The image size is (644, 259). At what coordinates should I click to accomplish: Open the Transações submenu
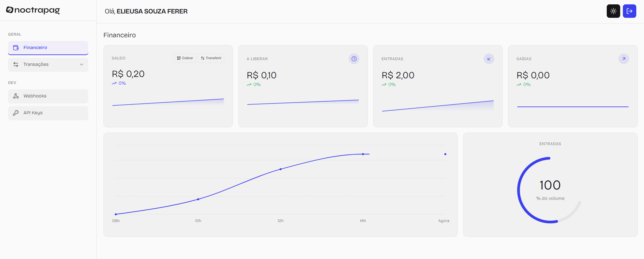[48, 64]
